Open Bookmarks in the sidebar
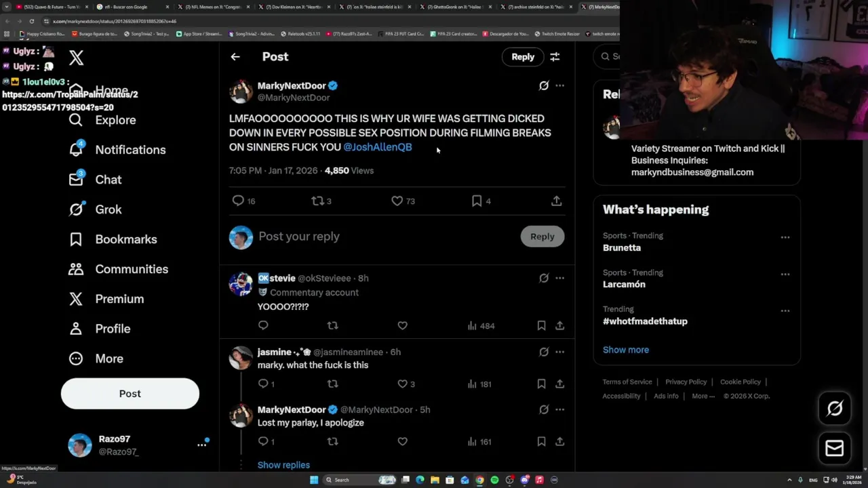Image resolution: width=868 pixels, height=488 pixels. coord(113,239)
